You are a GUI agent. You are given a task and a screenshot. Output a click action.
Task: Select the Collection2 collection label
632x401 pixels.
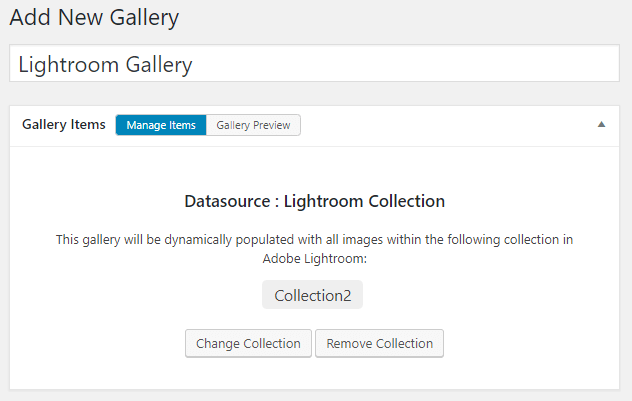pos(312,295)
